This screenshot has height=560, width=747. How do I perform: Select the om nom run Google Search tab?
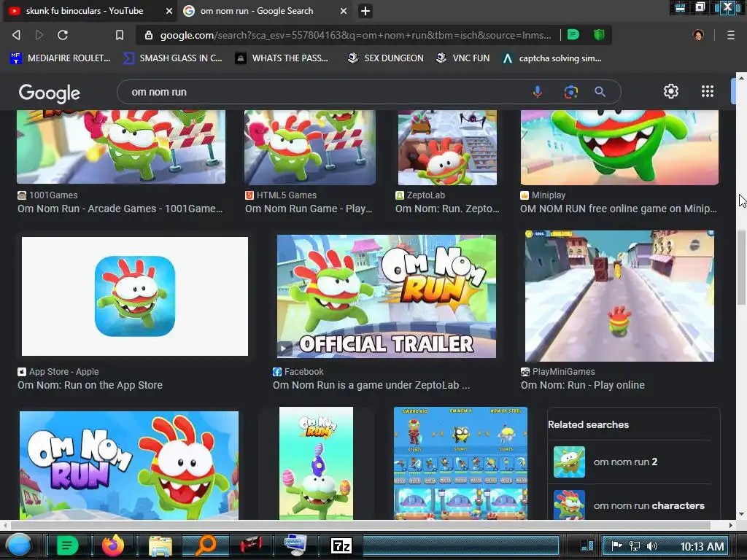point(256,11)
